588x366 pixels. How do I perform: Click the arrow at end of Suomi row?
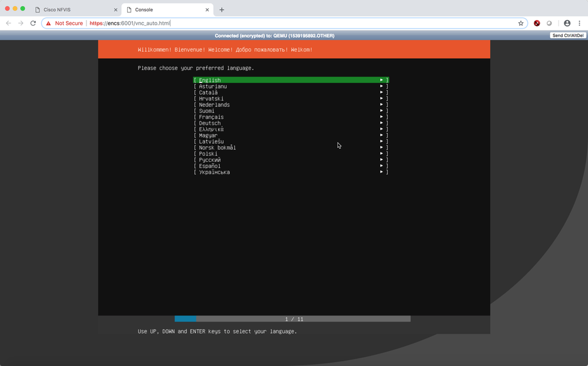pos(381,111)
